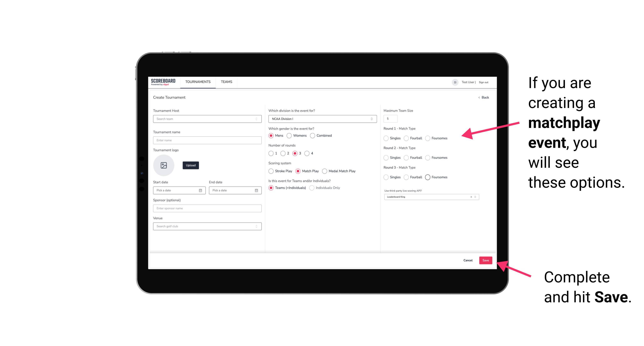Viewport: 644px width, 346px height.
Task: Click the tournament logo upload icon
Action: pos(164,165)
